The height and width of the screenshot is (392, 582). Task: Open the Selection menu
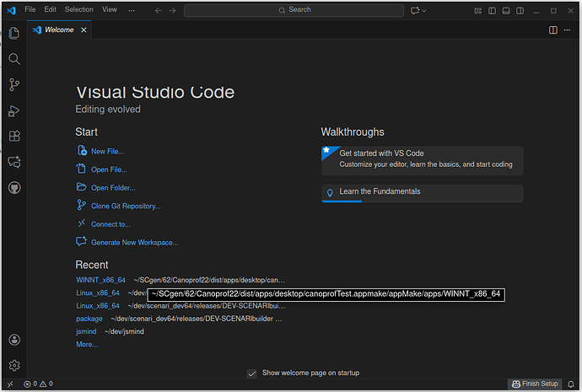click(79, 9)
